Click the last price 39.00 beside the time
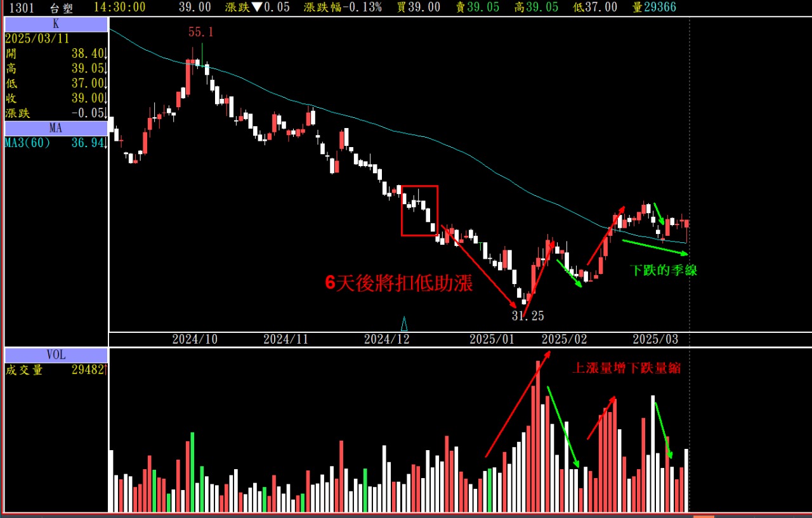Viewport: 812px width, 518px height. pos(195,7)
